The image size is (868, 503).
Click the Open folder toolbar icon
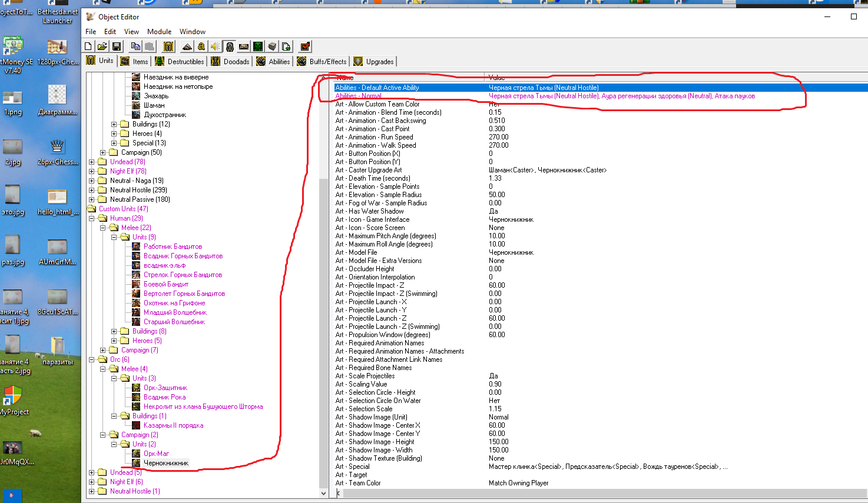click(x=102, y=46)
